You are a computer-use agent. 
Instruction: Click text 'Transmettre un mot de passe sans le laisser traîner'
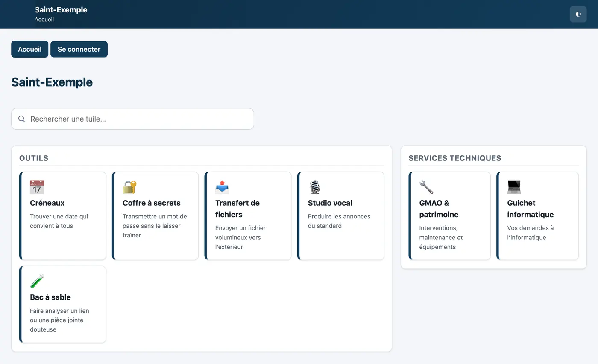pos(155,226)
